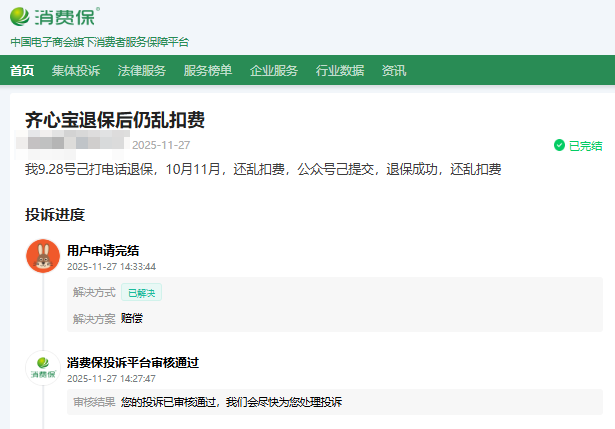Navigate to 资讯 tab
Image resolution: width=615 pixels, height=429 pixels.
[x=394, y=70]
